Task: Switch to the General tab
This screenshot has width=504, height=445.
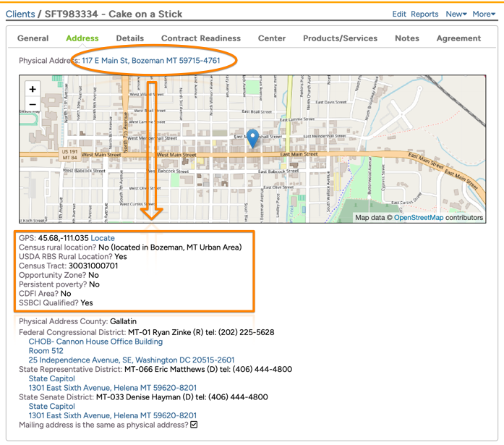Action: click(x=33, y=38)
